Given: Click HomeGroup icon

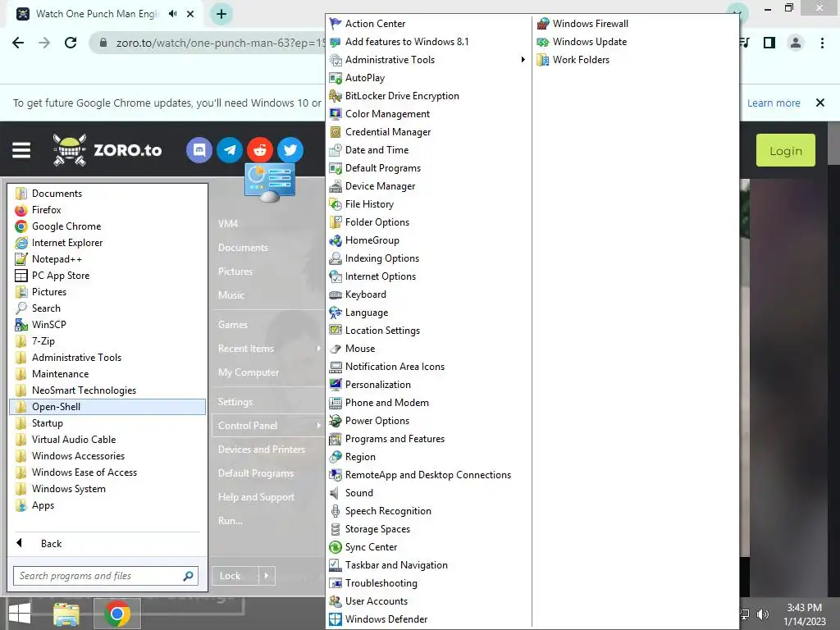Looking at the screenshot, I should point(336,240).
